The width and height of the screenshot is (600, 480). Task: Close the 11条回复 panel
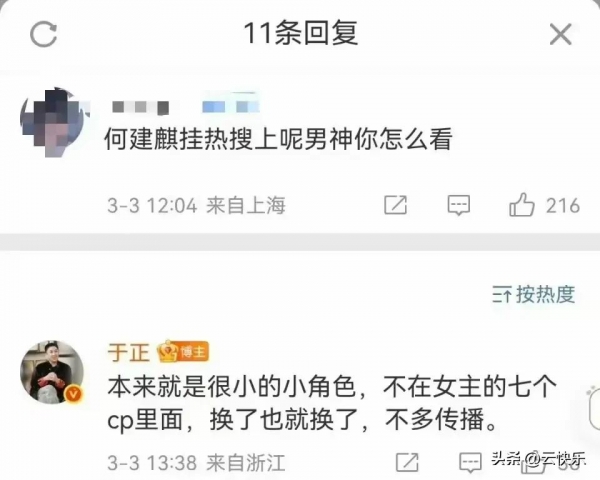click(561, 34)
